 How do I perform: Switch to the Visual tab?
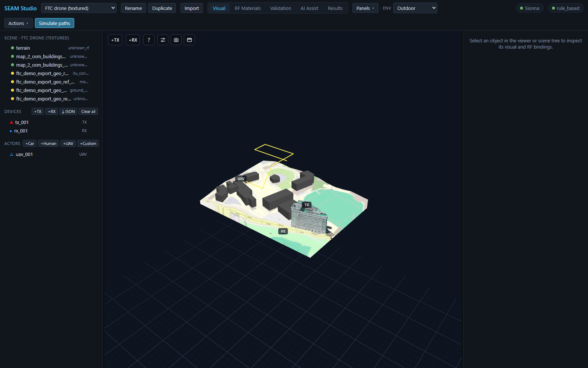click(219, 8)
